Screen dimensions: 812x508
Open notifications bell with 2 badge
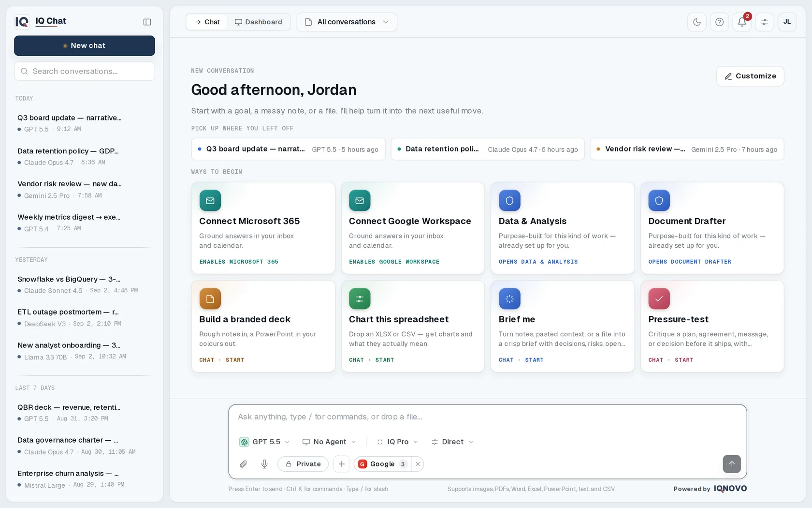coord(742,22)
